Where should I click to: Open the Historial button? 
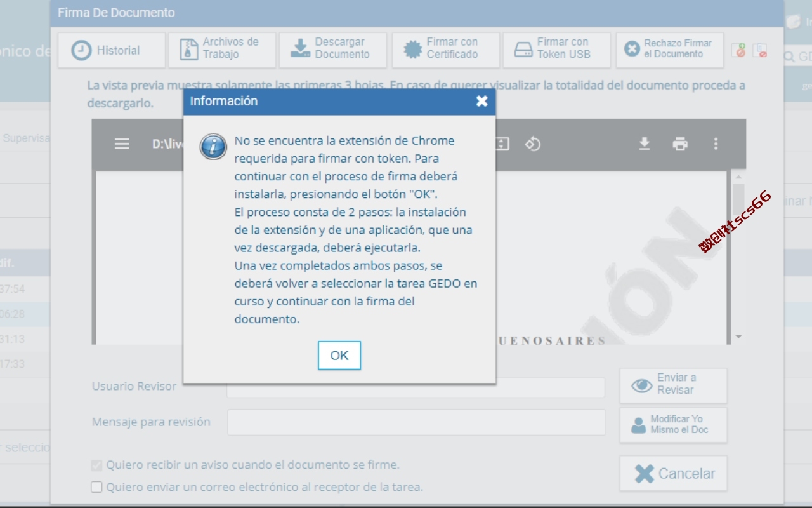pos(111,50)
